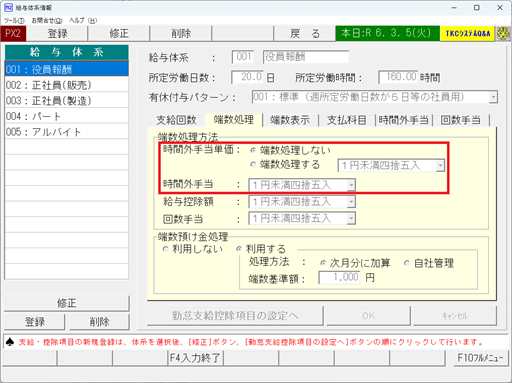This screenshot has width=512, height=383.
Task: Click the F10フルメニュー function key
Action: (480, 358)
